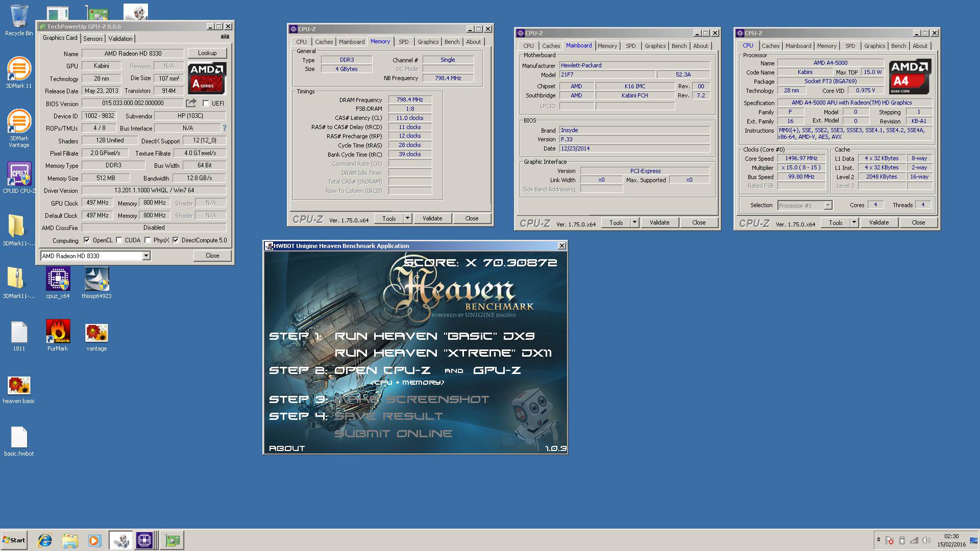Open Windows Explorer from taskbar
980x551 pixels.
(x=69, y=540)
